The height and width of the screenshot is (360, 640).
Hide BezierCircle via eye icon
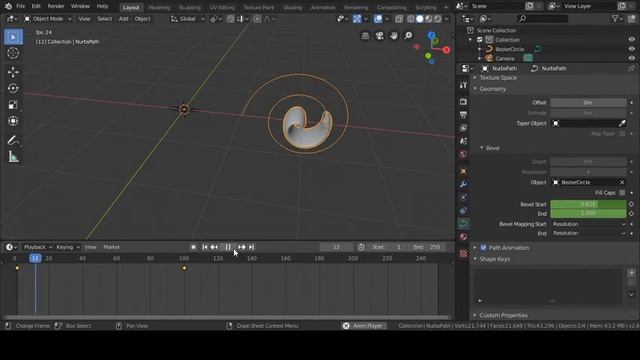click(x=631, y=49)
